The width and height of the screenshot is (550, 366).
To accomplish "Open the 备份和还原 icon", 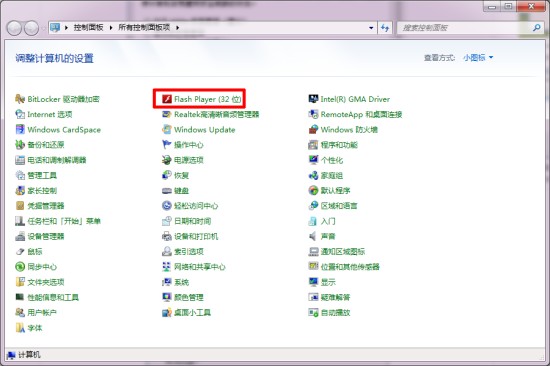I will 20,145.
